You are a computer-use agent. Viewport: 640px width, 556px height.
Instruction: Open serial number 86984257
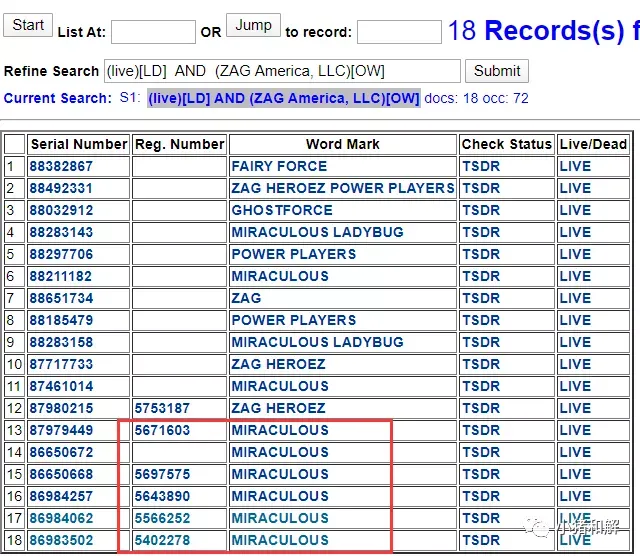[61, 497]
